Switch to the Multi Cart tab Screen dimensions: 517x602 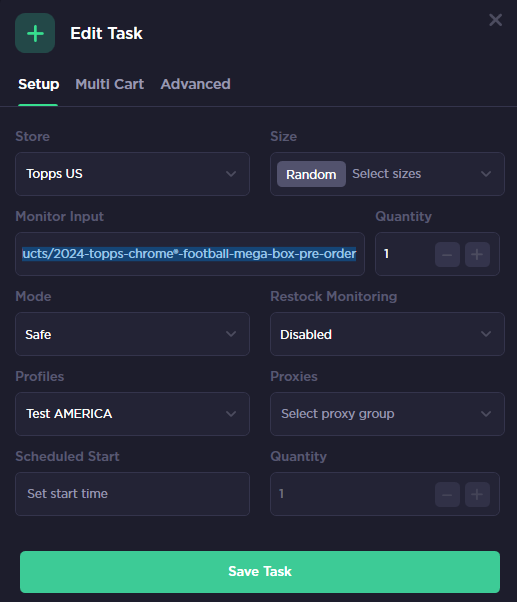point(110,84)
